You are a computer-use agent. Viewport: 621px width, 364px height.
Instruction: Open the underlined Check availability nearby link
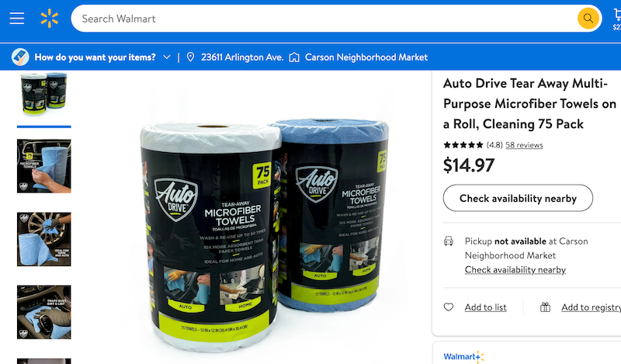point(515,270)
